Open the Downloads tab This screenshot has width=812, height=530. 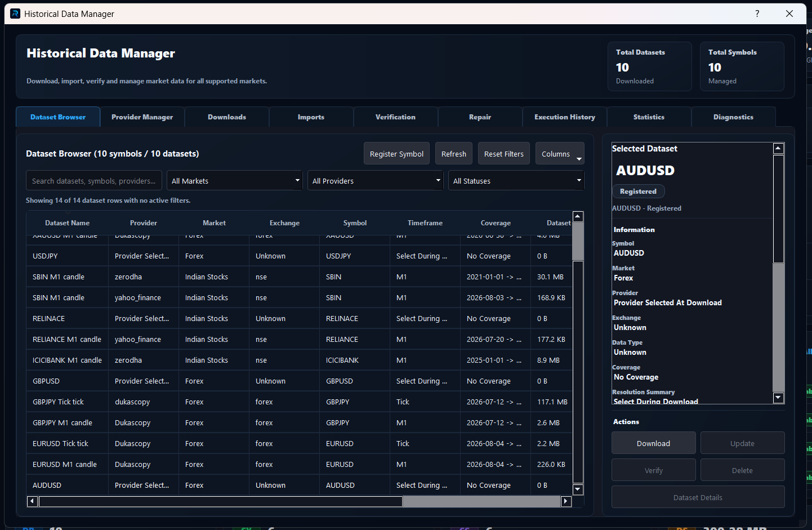pyautogui.click(x=227, y=117)
